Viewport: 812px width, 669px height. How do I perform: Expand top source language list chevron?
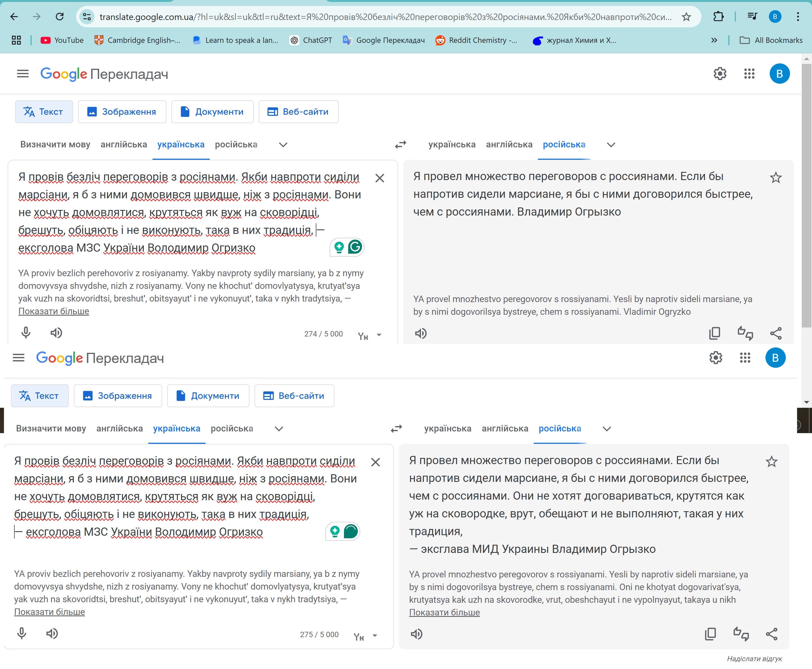coord(283,145)
